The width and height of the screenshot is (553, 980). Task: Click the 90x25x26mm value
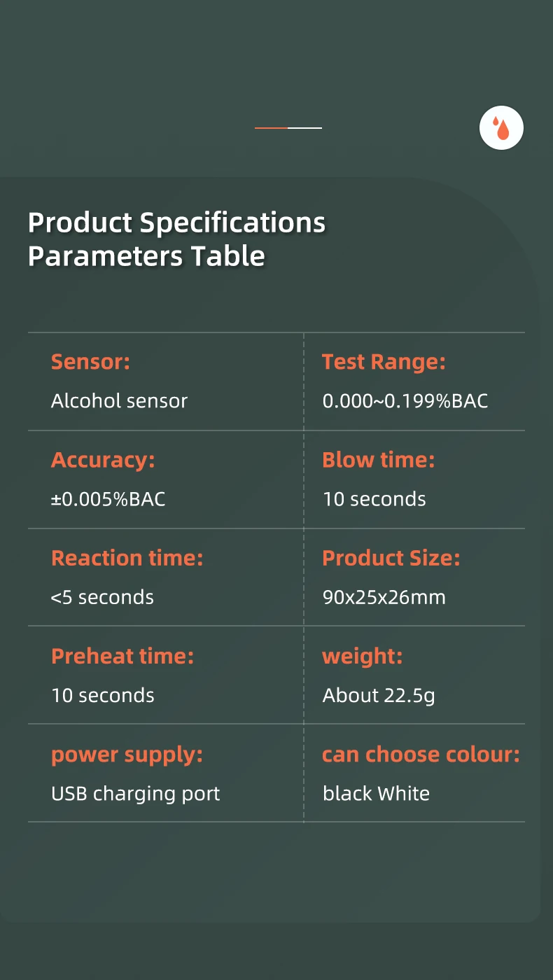click(x=384, y=597)
